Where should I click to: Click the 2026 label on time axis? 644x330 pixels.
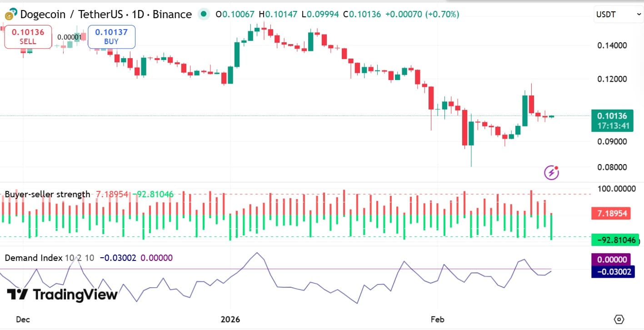click(230, 319)
